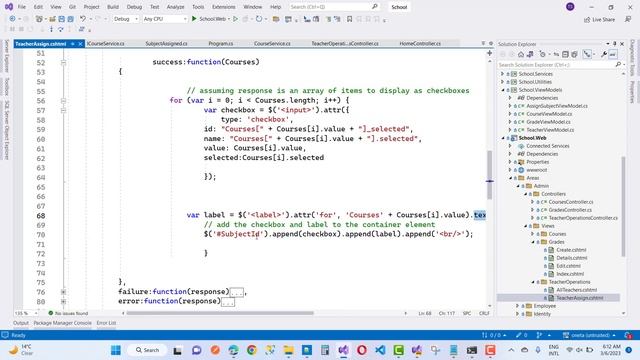Click Windows Start button
640x360 pixels.
[116, 350]
